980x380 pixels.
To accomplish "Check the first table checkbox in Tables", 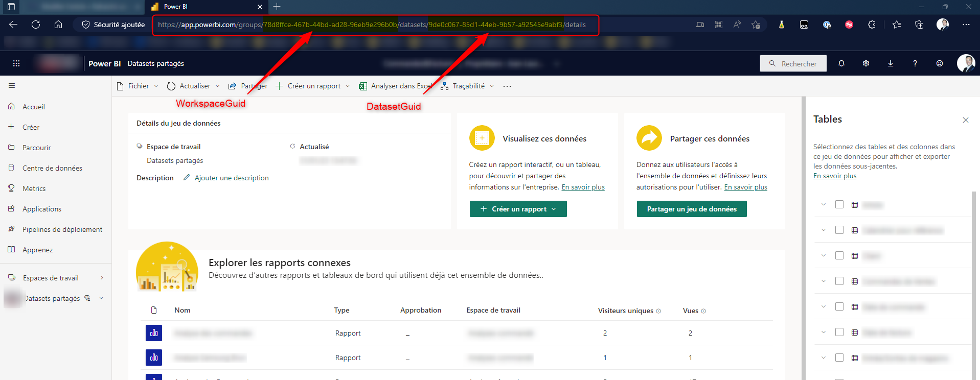I will tap(839, 204).
